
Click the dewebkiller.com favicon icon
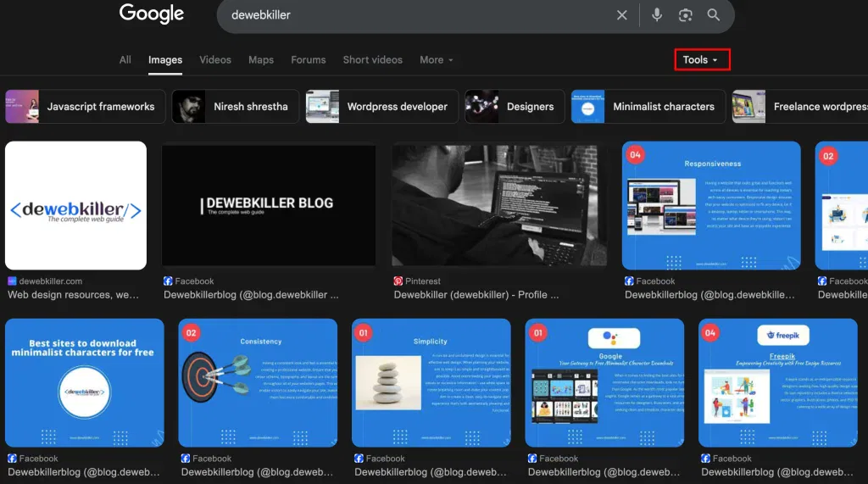[12, 281]
